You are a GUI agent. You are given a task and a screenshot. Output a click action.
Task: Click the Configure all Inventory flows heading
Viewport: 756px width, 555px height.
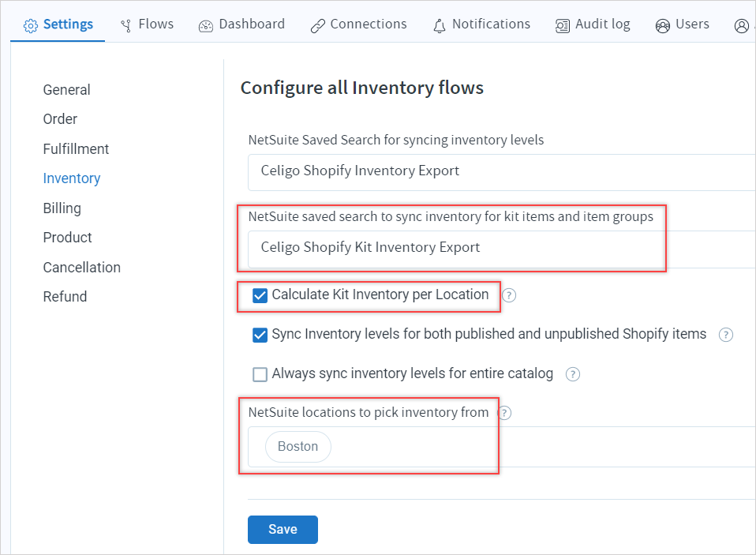tap(361, 88)
